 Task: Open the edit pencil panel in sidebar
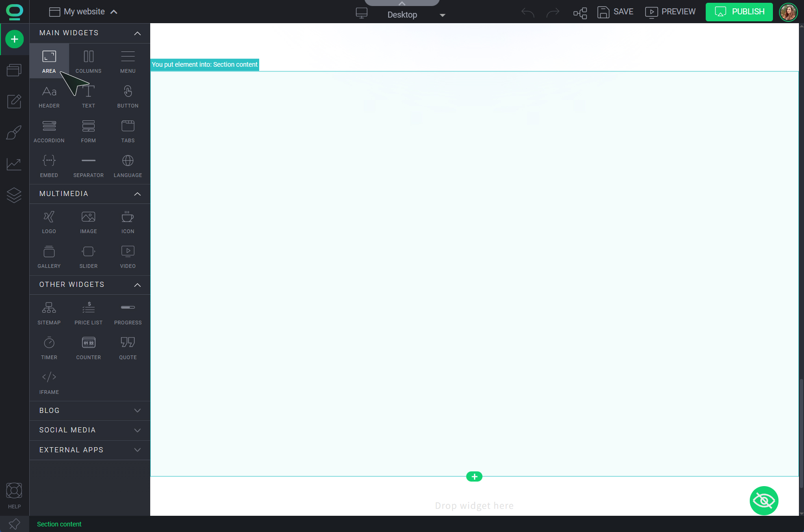[14, 101]
